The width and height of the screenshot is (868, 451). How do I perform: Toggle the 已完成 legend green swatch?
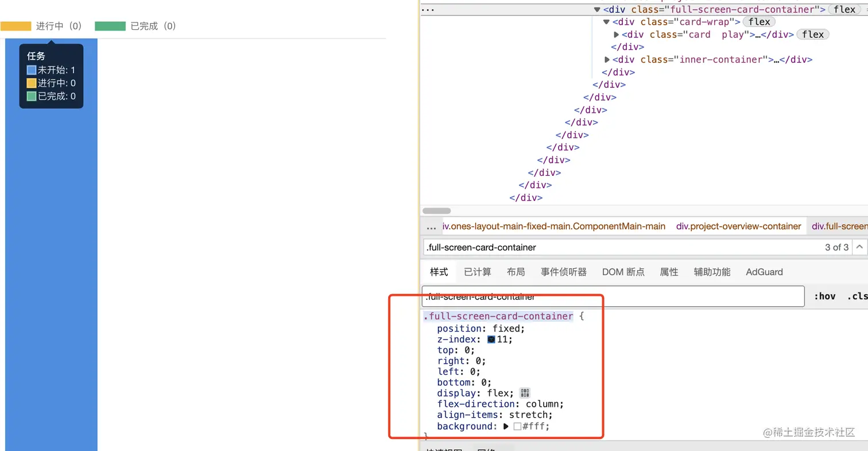tap(110, 26)
